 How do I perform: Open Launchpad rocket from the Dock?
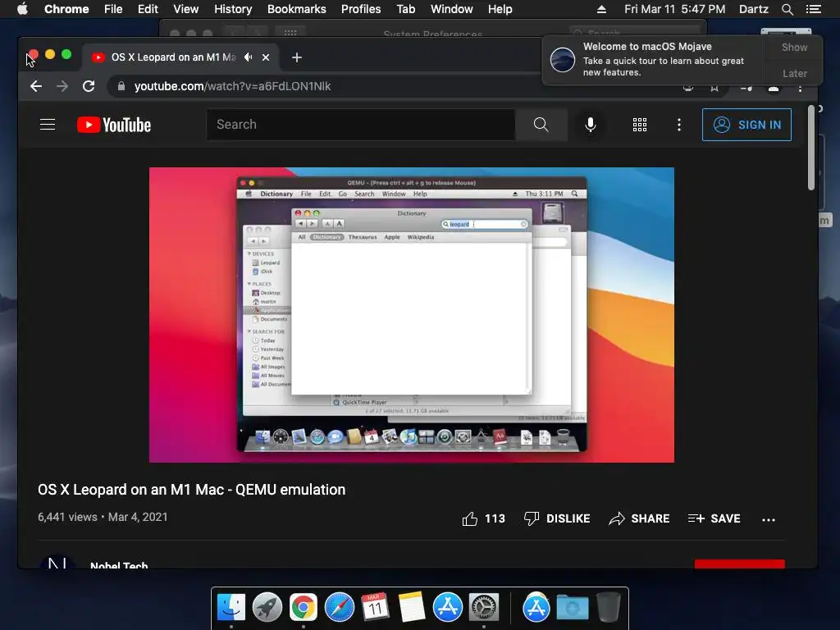coord(267,608)
